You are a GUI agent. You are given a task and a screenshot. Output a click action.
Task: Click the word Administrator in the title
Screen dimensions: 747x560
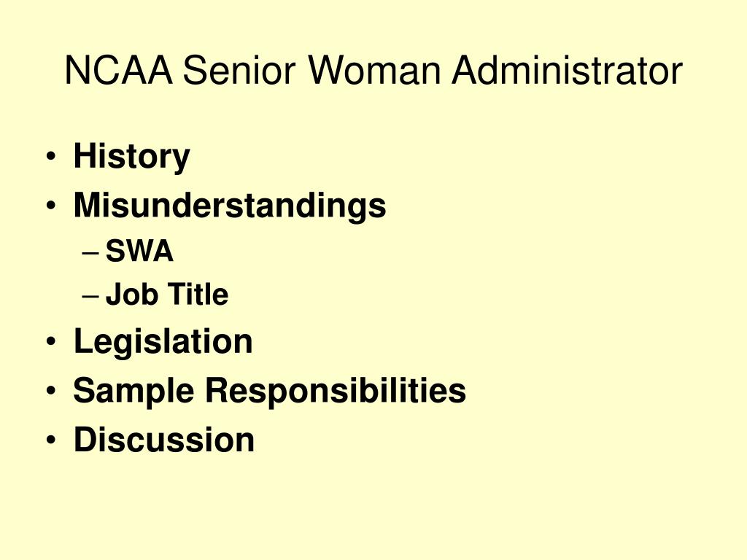pyautogui.click(x=568, y=71)
